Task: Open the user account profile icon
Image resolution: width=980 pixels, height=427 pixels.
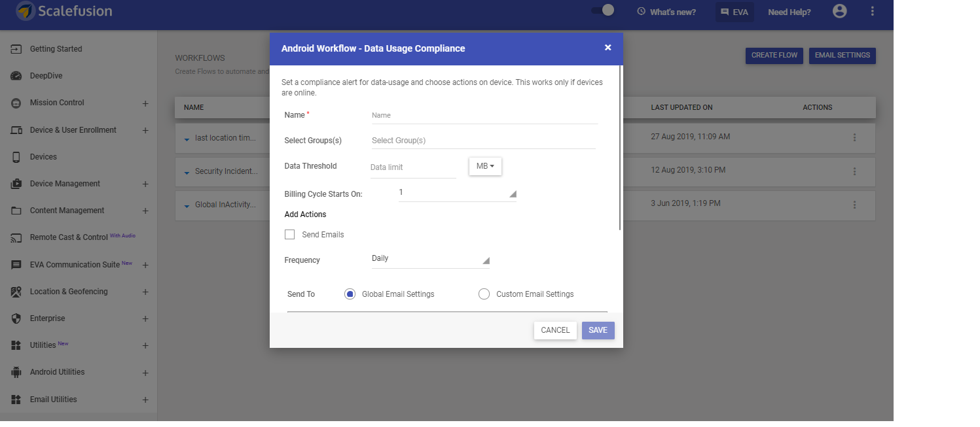Action: pyautogui.click(x=839, y=11)
